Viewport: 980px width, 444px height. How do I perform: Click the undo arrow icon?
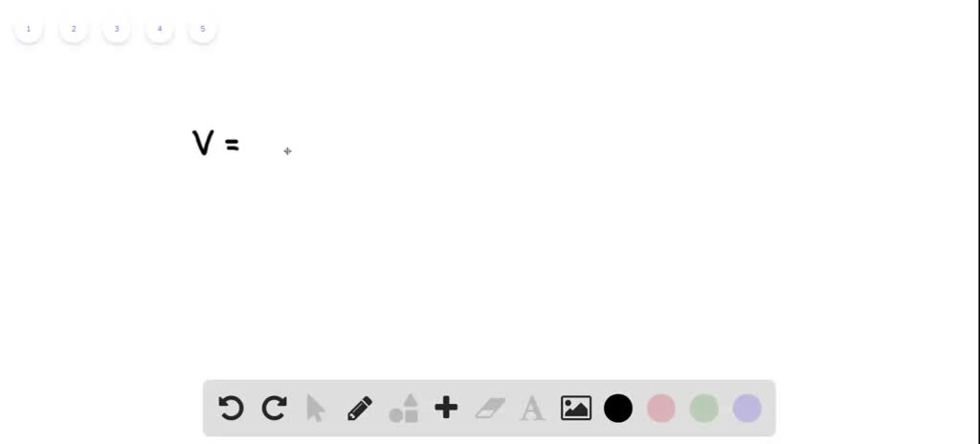(231, 409)
